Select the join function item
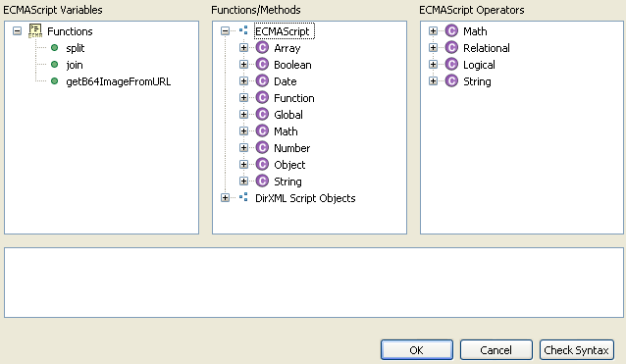 [75, 65]
